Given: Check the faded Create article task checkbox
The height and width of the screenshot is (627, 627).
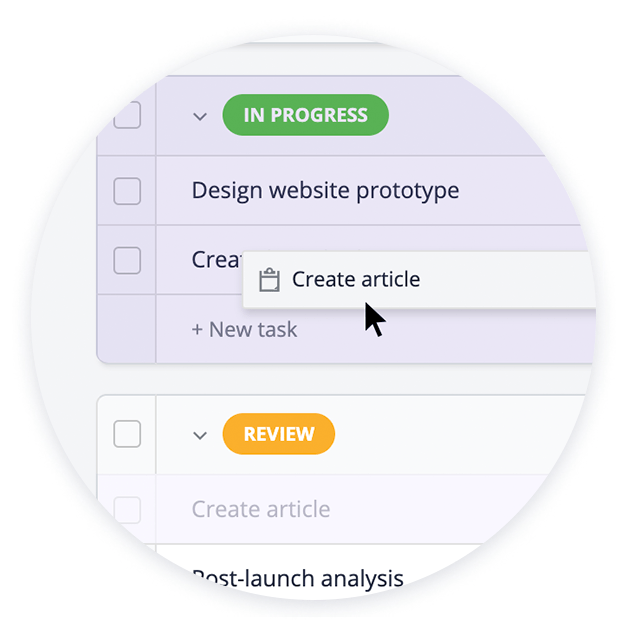Looking at the screenshot, I should [x=127, y=509].
